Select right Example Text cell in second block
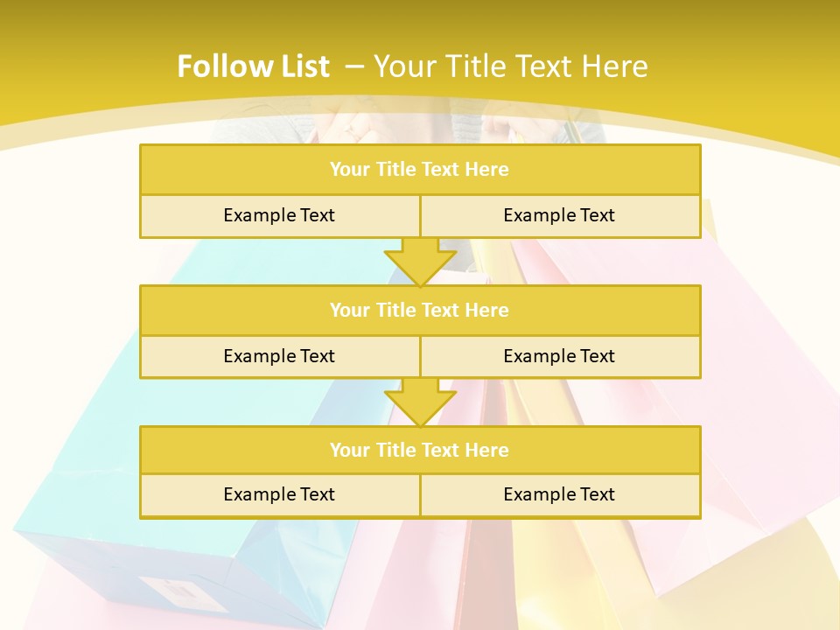 (x=559, y=356)
